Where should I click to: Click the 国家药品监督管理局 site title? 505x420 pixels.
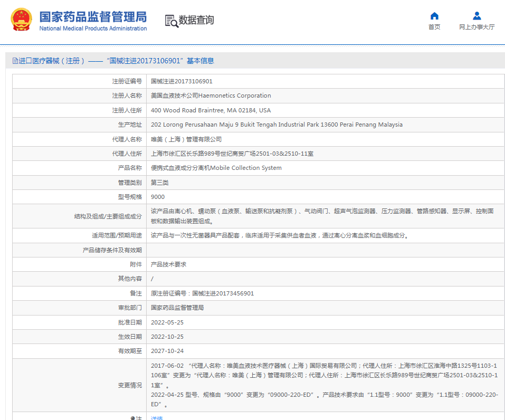[93, 16]
